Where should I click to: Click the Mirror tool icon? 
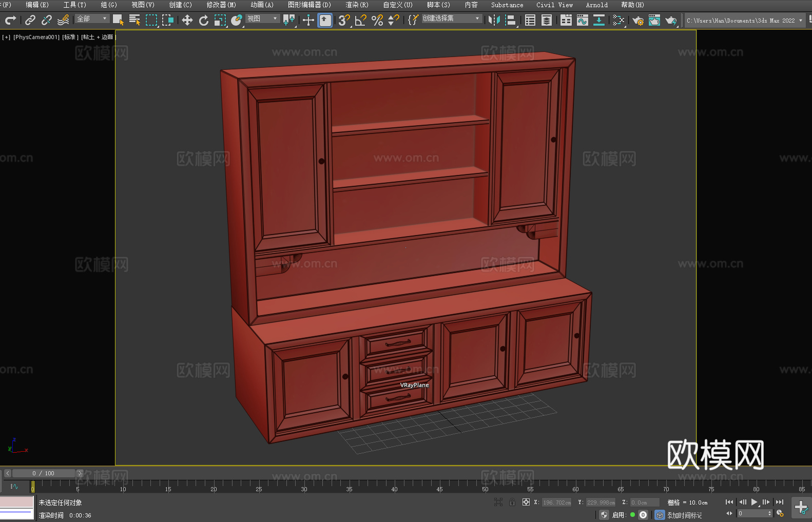coord(494,20)
